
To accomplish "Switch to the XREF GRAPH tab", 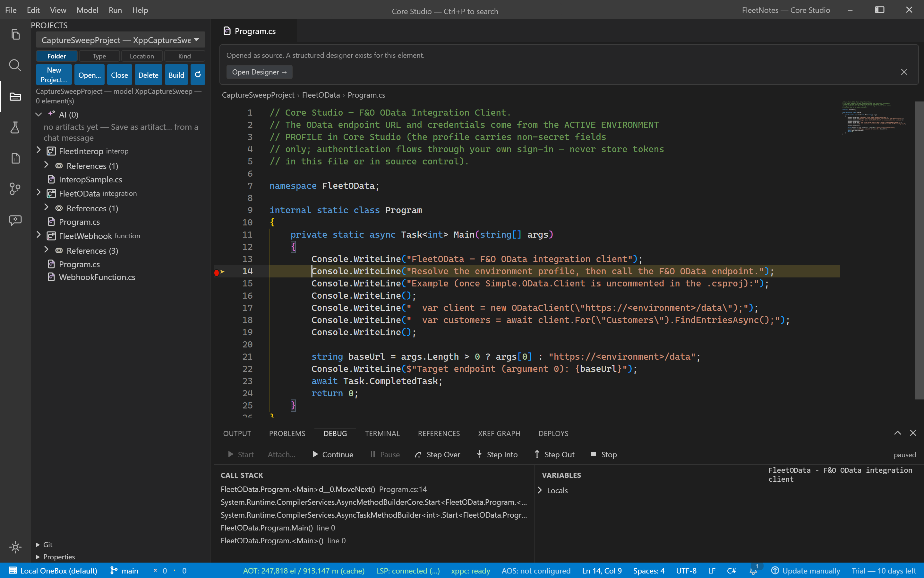I will click(x=499, y=433).
